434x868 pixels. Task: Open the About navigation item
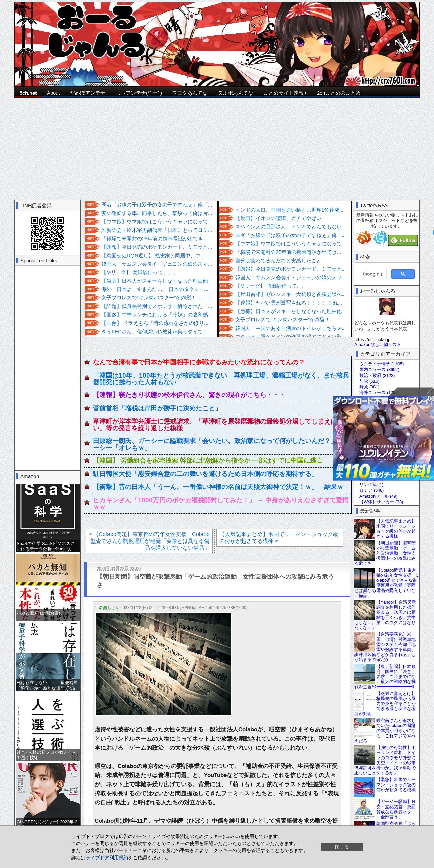(53, 93)
